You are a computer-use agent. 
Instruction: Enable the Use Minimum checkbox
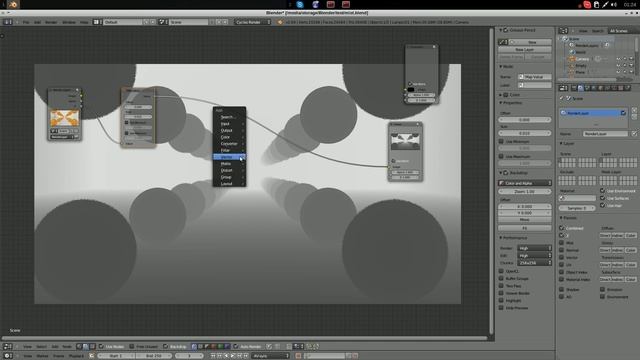(x=501, y=141)
